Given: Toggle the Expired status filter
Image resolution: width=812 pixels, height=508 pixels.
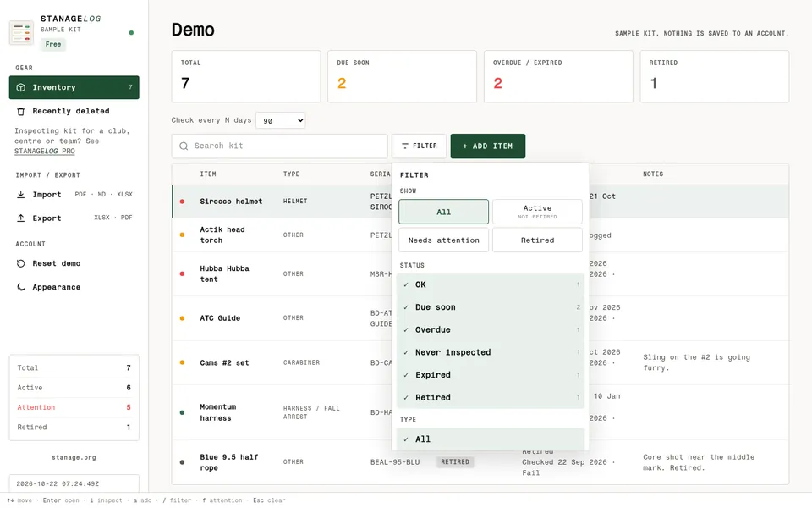Looking at the screenshot, I should [491, 375].
